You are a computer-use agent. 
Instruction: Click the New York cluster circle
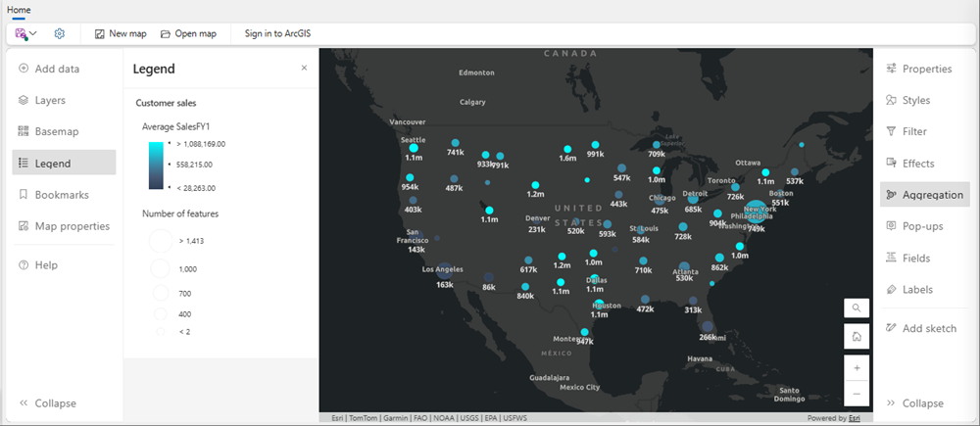click(x=756, y=212)
